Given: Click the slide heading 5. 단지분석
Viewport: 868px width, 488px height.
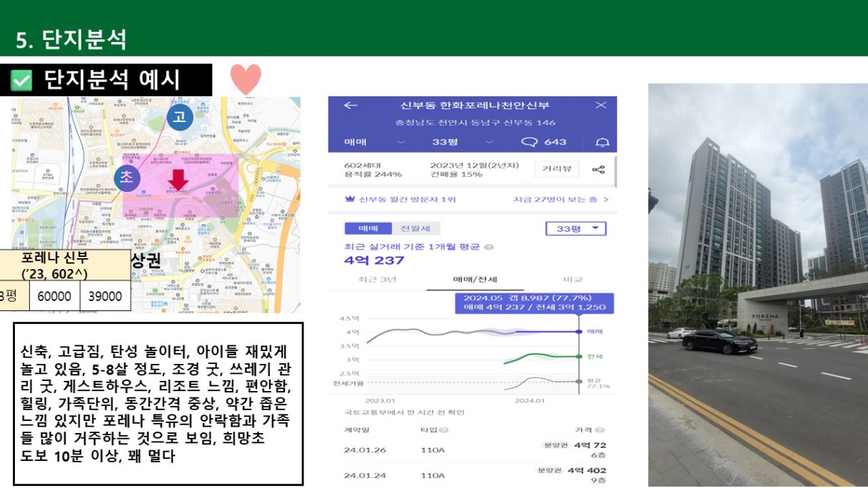Looking at the screenshot, I should coord(71,39).
